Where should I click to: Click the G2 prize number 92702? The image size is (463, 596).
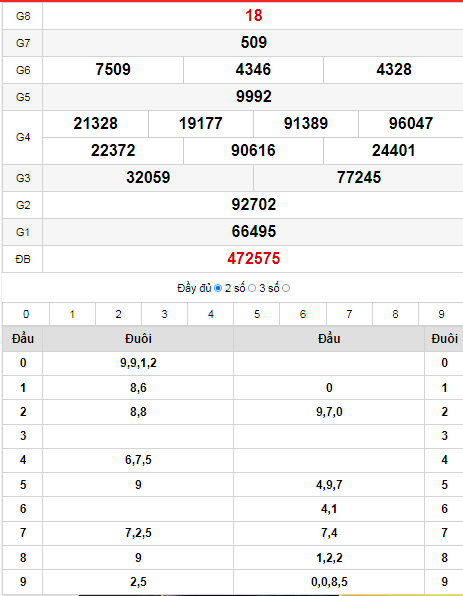tap(254, 204)
